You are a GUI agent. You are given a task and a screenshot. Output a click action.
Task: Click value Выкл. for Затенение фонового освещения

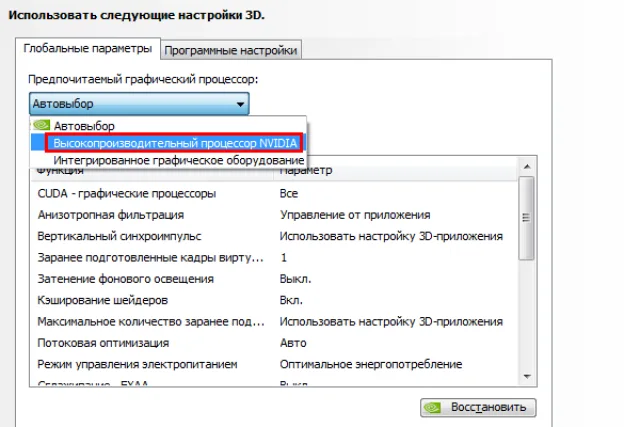click(295, 279)
